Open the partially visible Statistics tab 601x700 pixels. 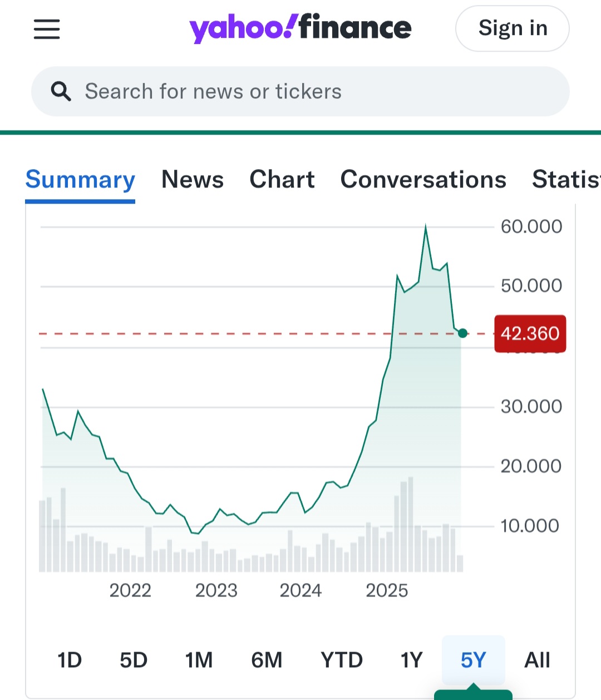pyautogui.click(x=565, y=180)
